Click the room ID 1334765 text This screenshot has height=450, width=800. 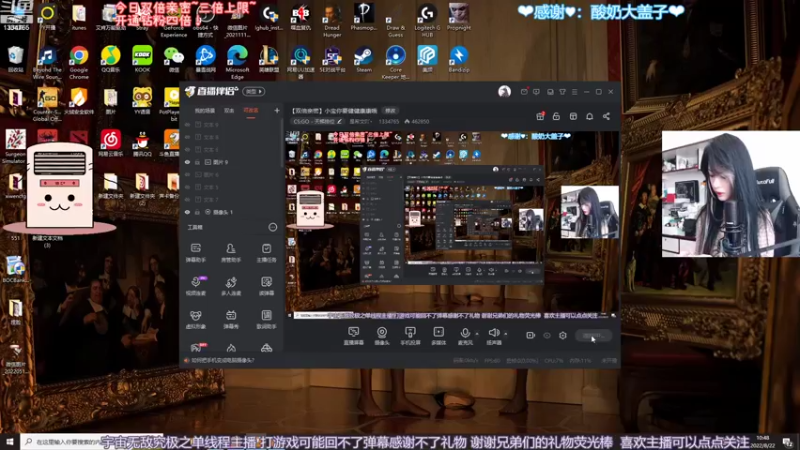[389, 121]
